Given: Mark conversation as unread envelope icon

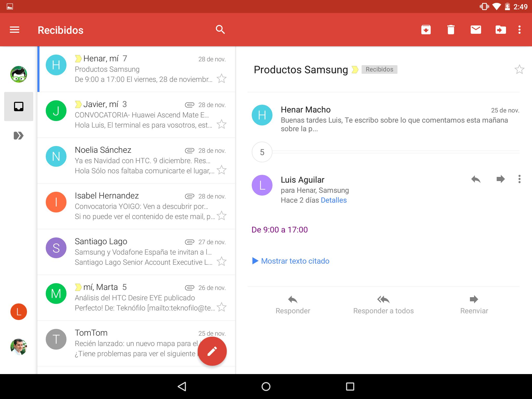Looking at the screenshot, I should click(476, 30).
